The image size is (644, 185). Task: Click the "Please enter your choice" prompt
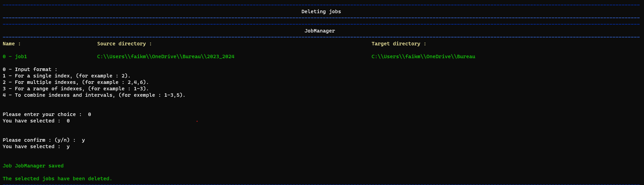[x=42, y=114]
